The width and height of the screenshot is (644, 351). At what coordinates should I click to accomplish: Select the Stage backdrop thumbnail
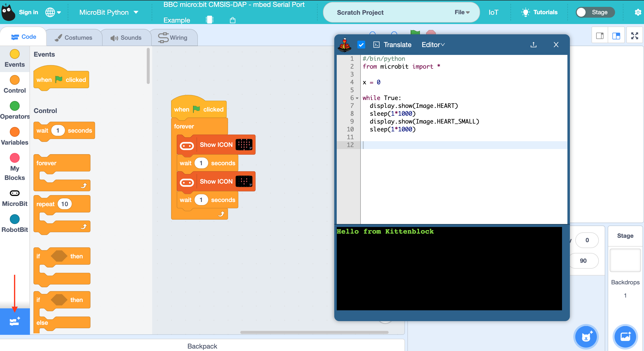pos(625,260)
